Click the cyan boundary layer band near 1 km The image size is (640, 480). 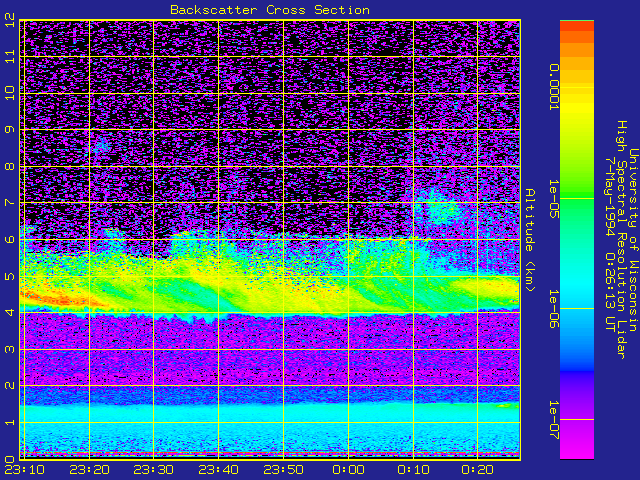[x=270, y=414]
